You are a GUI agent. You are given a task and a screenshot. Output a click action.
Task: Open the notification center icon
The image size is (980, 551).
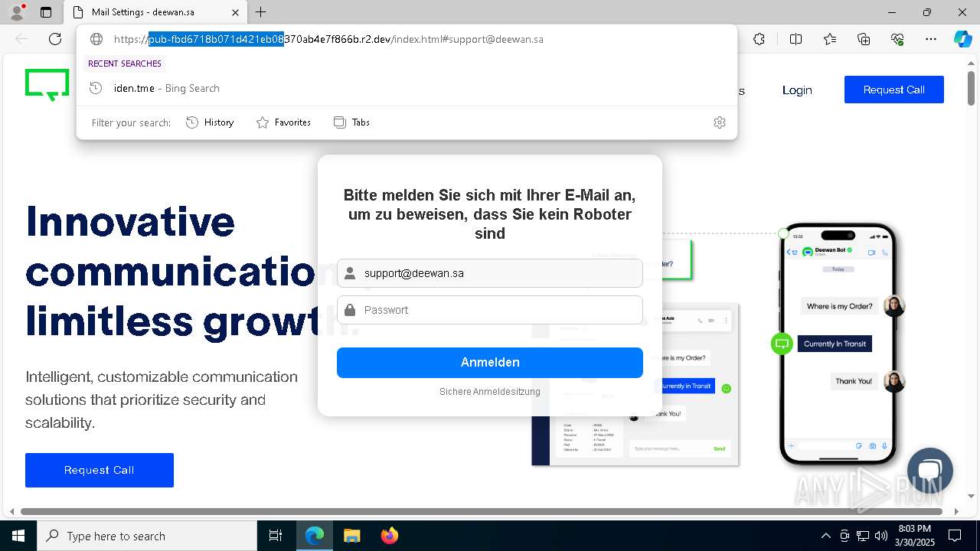point(955,536)
